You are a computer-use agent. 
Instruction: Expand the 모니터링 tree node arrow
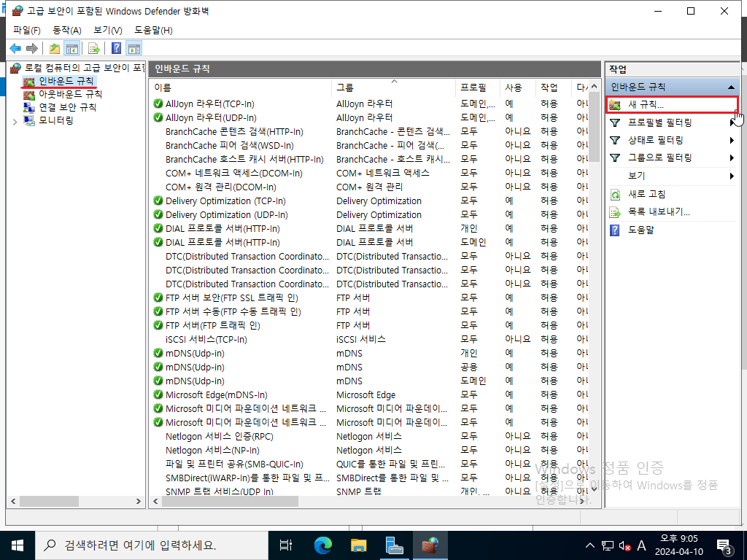pyautogui.click(x=15, y=122)
